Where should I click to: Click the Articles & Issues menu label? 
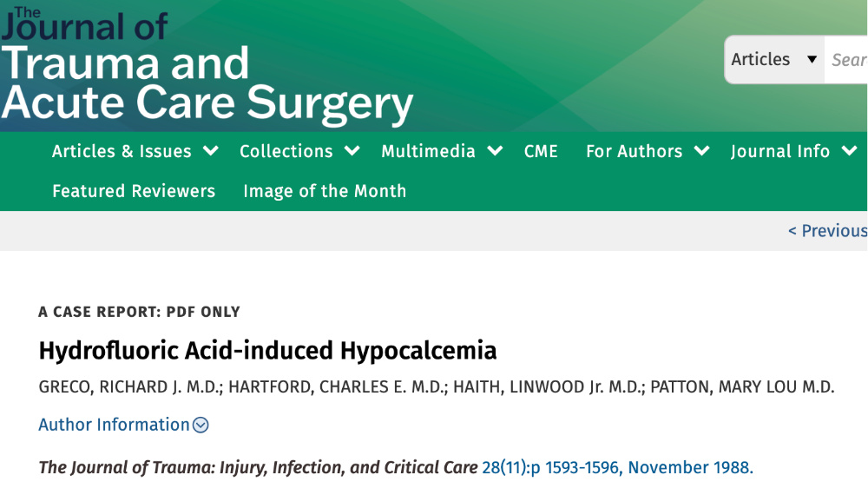click(x=122, y=151)
